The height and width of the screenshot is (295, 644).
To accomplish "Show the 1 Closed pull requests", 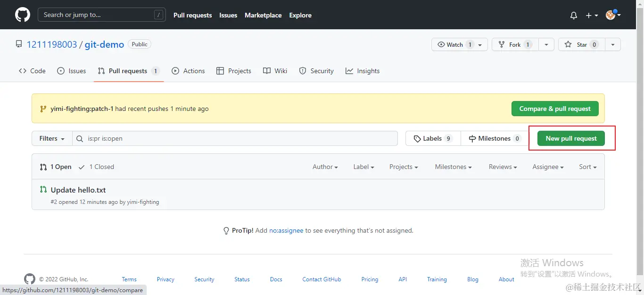I will (x=96, y=167).
